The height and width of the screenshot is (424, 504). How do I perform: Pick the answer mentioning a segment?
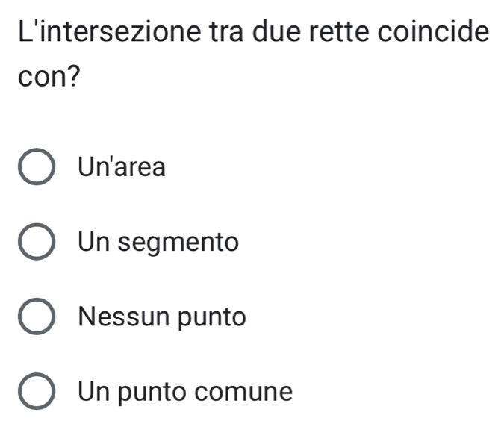[x=35, y=243]
